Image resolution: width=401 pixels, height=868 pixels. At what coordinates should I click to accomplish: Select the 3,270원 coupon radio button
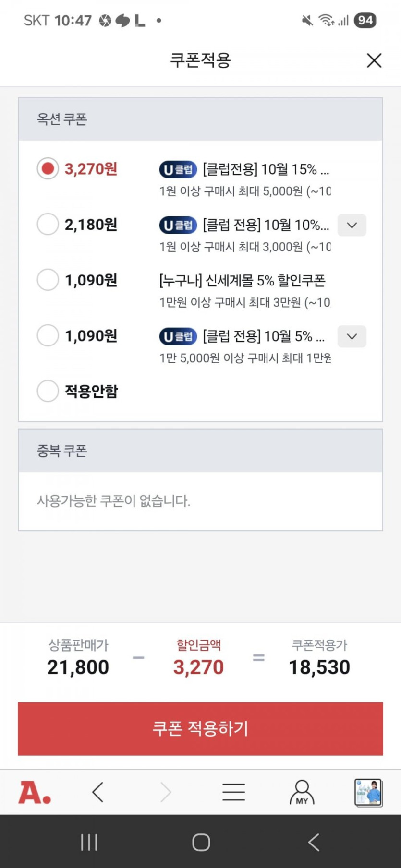pyautogui.click(x=48, y=169)
